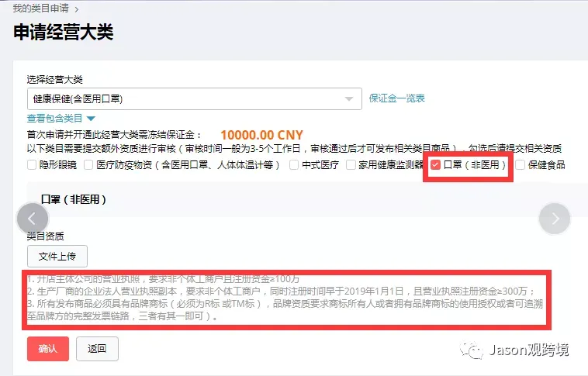This screenshot has width=588, height=376.
Task: Open the 保证金一览表 link
Action: 396,98
